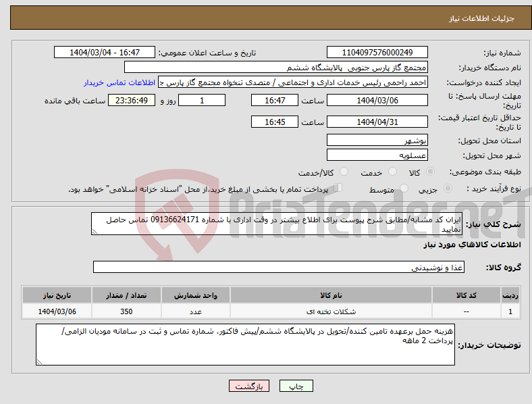Click the شرح کلی نیاز description textarea
532x404 pixels.
coord(277,224)
